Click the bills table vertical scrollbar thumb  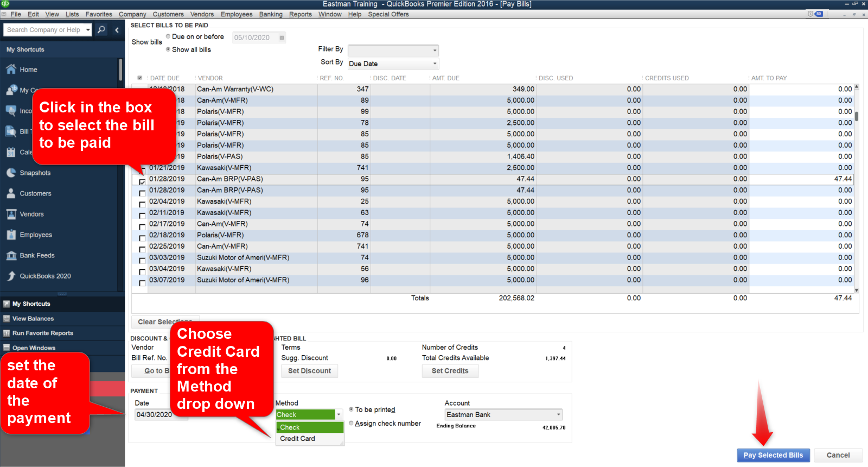point(857,116)
